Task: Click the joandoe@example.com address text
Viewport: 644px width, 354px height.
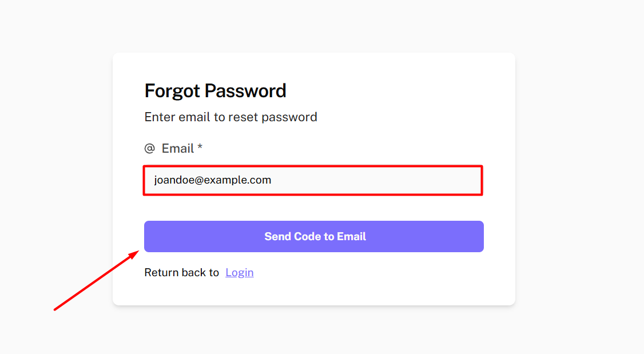Action: click(x=212, y=180)
